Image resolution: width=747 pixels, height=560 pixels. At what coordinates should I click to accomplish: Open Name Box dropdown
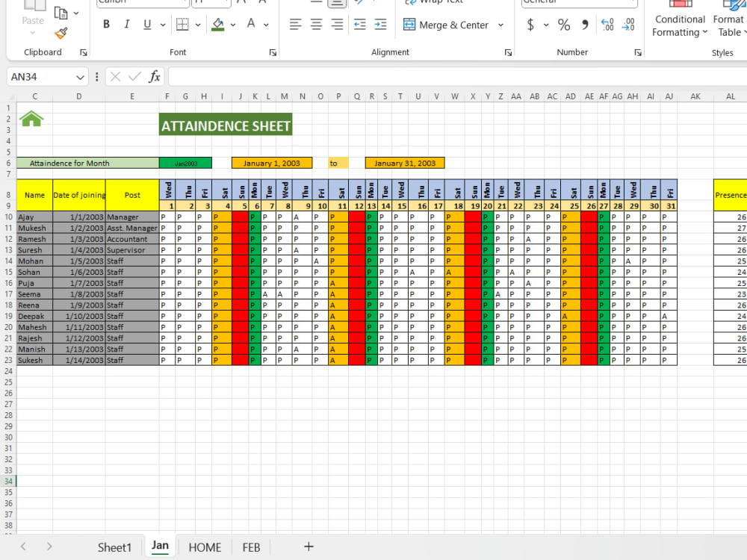[80, 77]
